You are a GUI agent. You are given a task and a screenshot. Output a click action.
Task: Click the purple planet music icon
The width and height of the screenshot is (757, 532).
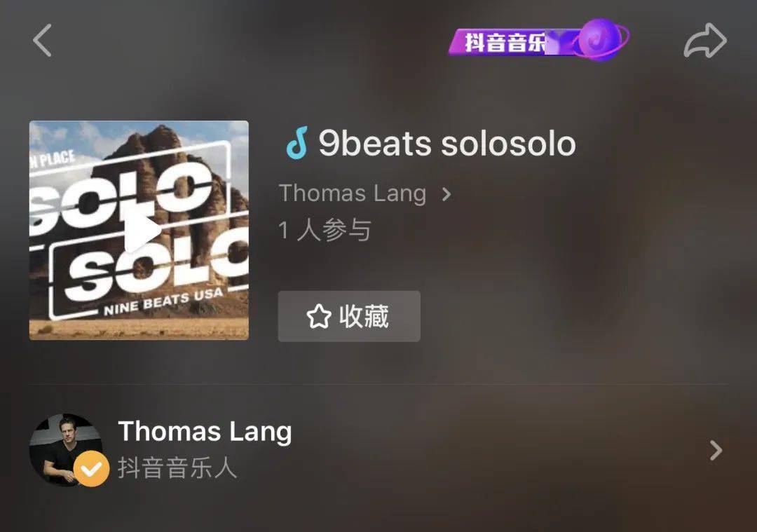click(600, 40)
